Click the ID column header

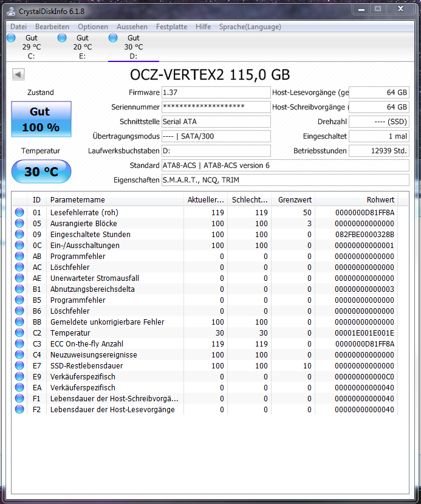(x=36, y=199)
